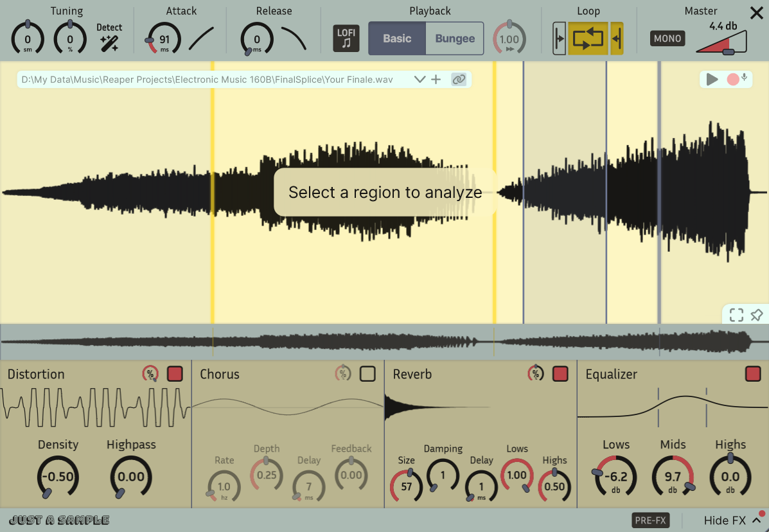
Task: Click the fit-to-view brackets icon
Action: tap(736, 315)
